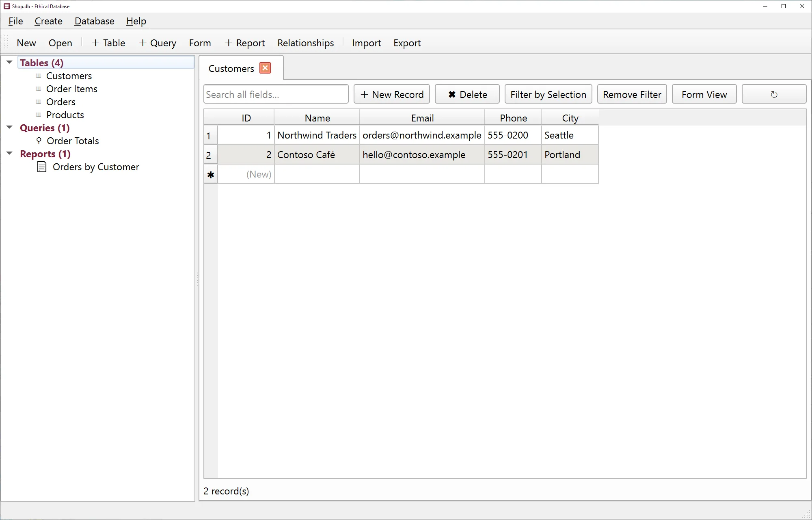Click the Products table icon in tree
The width and height of the screenshot is (812, 520).
point(39,115)
